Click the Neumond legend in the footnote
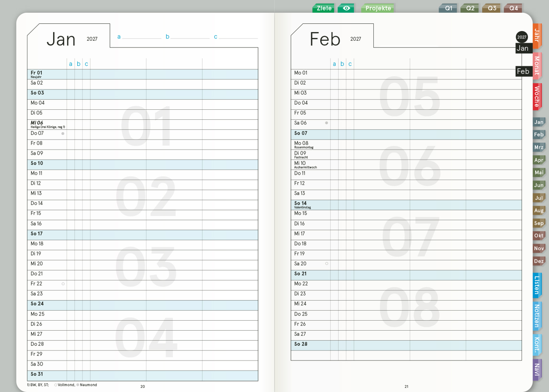Screen dimensions: 549x392 coord(87,385)
